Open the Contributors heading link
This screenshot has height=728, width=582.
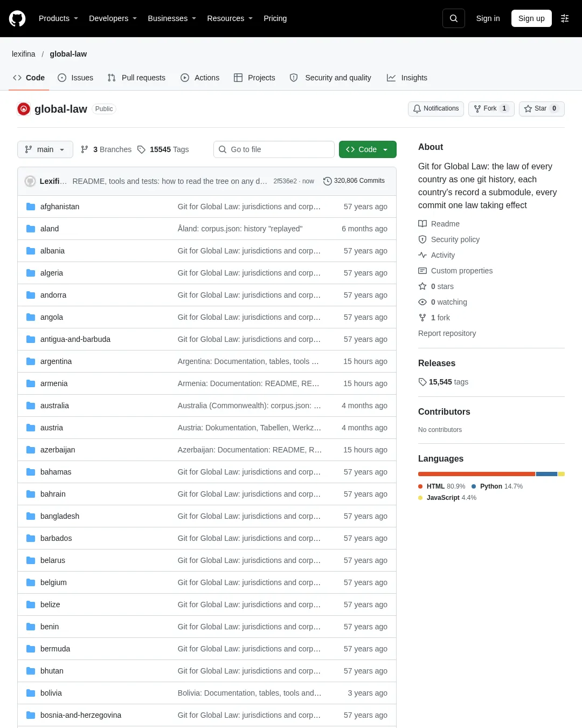pos(444,412)
